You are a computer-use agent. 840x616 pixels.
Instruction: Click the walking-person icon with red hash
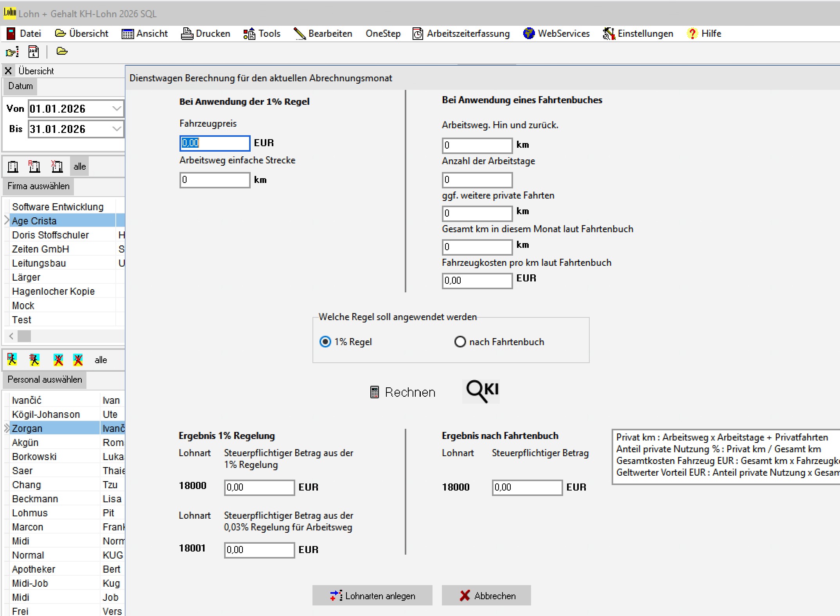click(34, 360)
